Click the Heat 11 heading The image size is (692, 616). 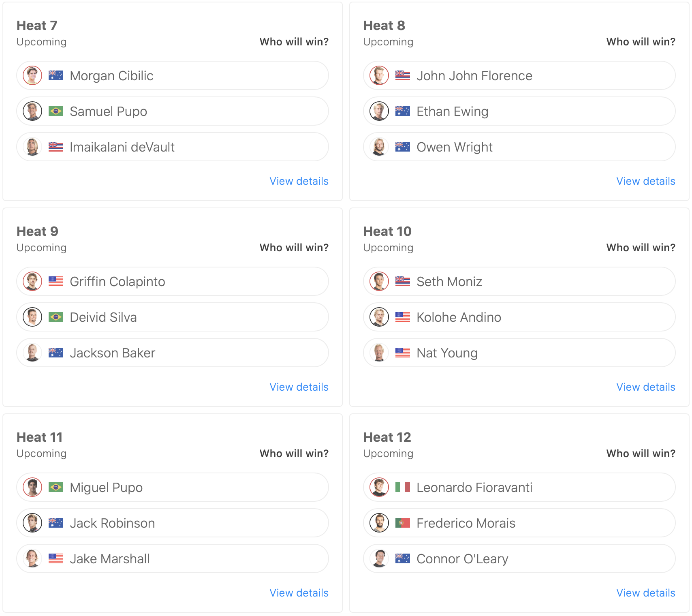[x=40, y=437]
